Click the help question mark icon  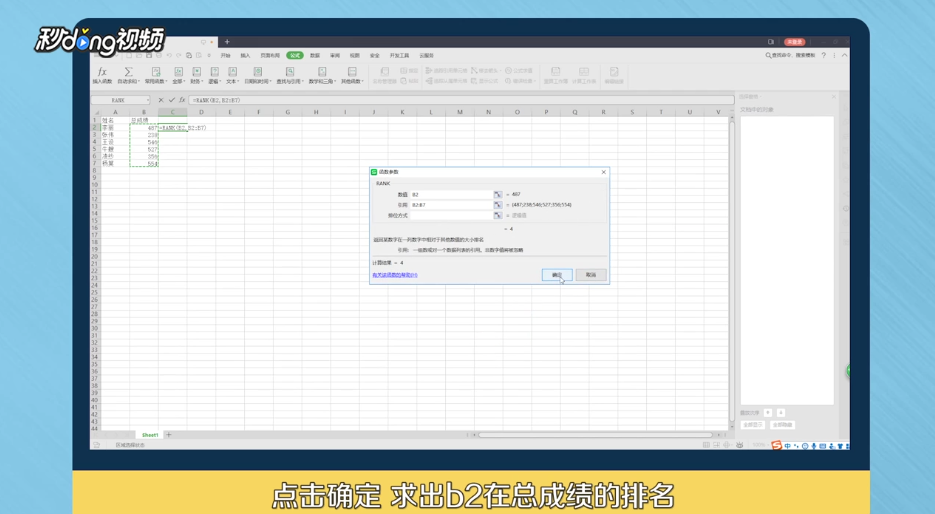(823, 55)
